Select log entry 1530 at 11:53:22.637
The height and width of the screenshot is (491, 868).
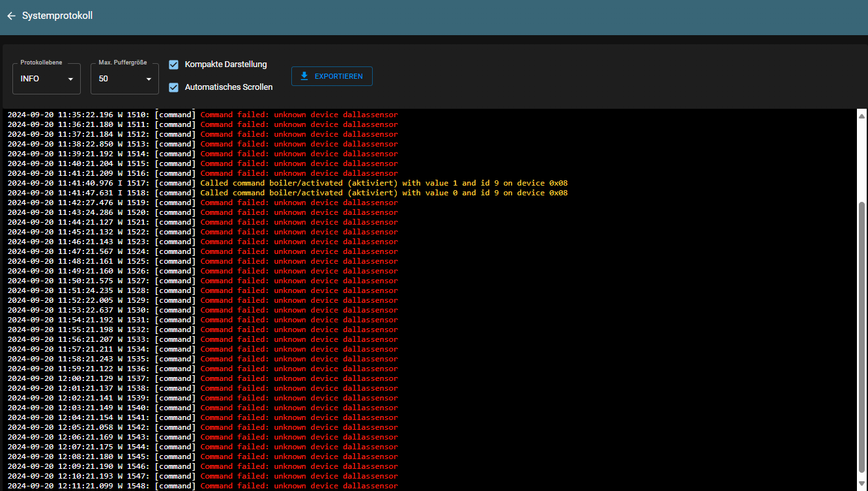click(x=203, y=310)
